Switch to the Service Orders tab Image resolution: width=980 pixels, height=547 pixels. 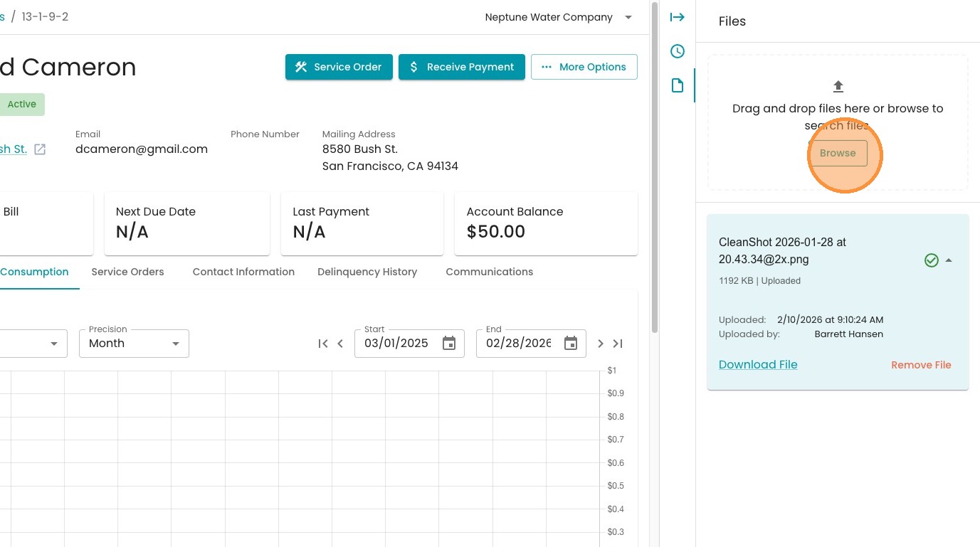click(x=127, y=272)
